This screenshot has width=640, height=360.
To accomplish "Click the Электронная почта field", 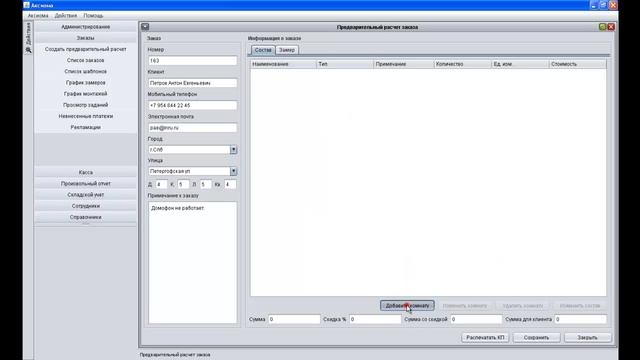I will coord(192,128).
